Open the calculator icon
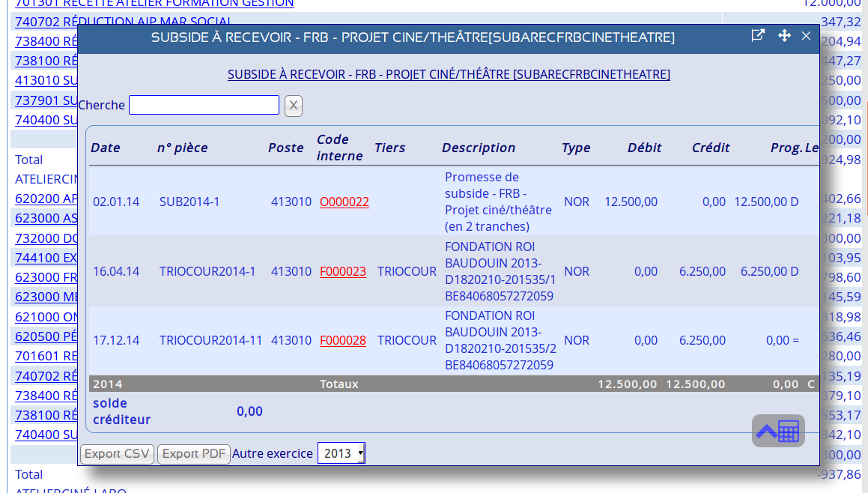Image resolution: width=868 pixels, height=493 pixels. [x=789, y=431]
